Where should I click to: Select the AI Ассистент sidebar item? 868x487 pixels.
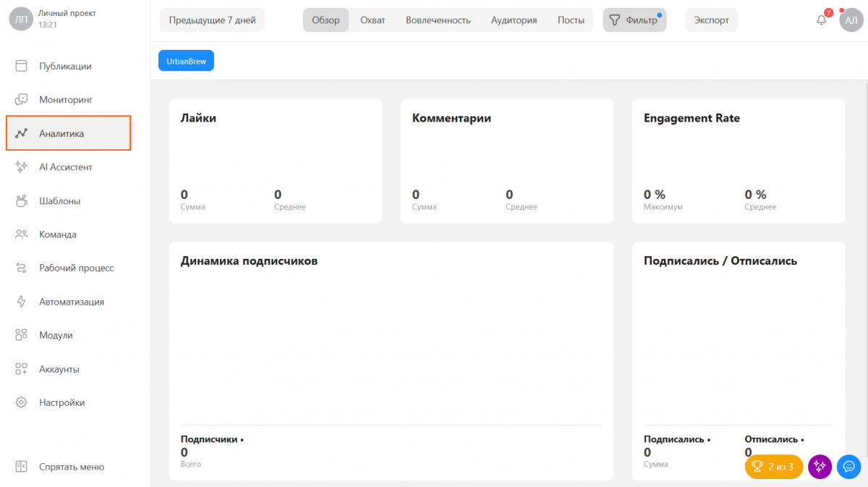(x=68, y=166)
